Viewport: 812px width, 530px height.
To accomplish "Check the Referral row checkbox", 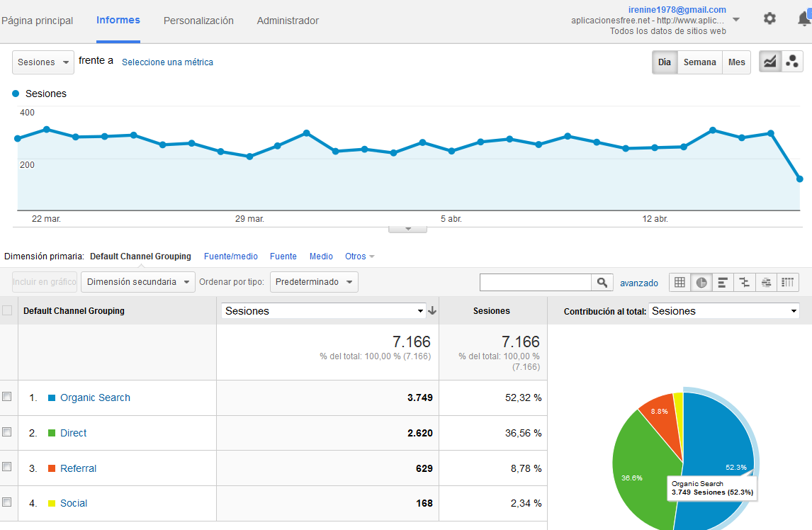I will point(7,467).
